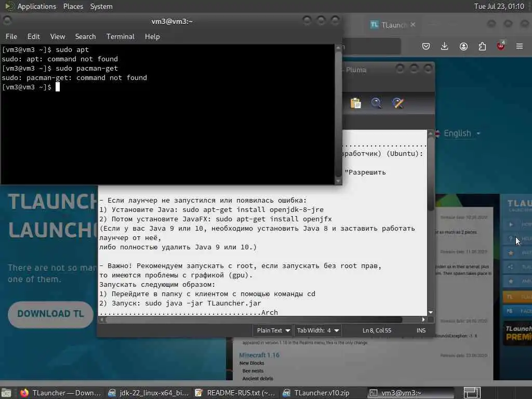Open the Terminal menu in the menu bar

120,36
